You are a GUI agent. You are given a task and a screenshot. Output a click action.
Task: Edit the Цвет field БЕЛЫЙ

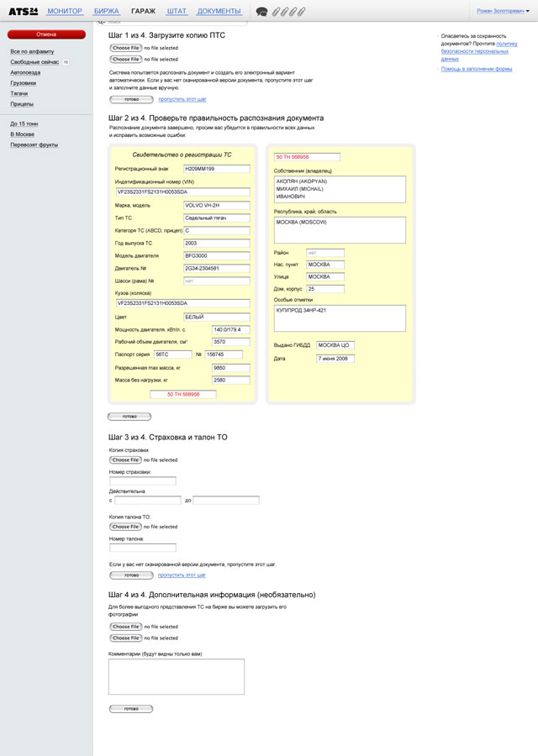pos(217,318)
